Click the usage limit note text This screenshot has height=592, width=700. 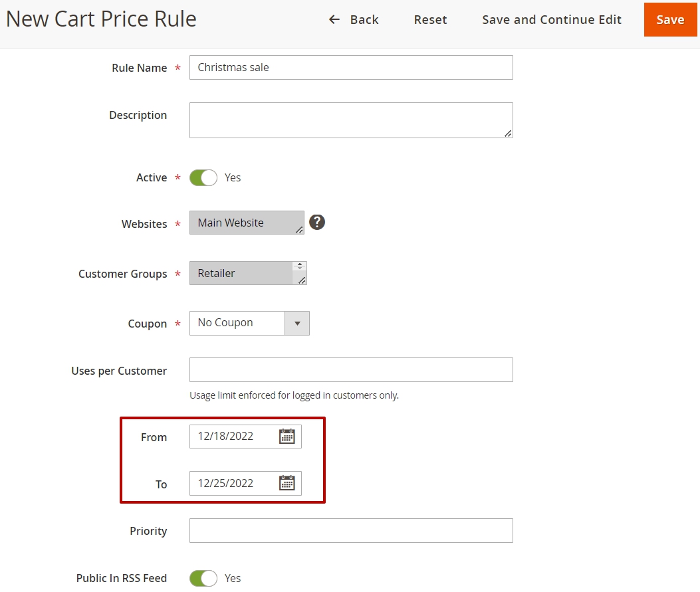click(x=294, y=395)
